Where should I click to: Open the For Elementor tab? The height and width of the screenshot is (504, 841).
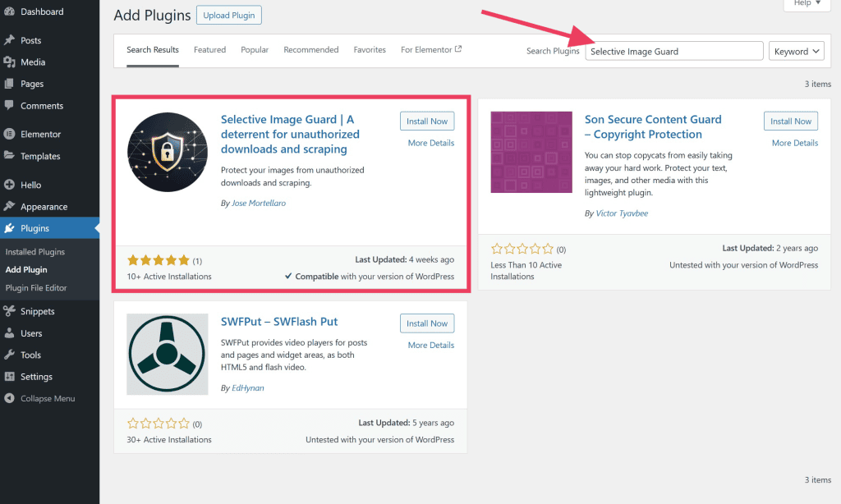pyautogui.click(x=430, y=50)
